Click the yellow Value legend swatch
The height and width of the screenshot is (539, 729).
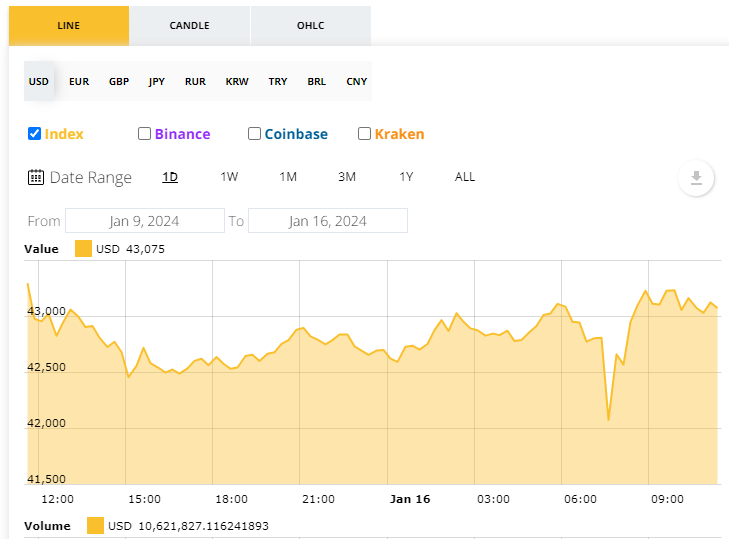(83, 249)
